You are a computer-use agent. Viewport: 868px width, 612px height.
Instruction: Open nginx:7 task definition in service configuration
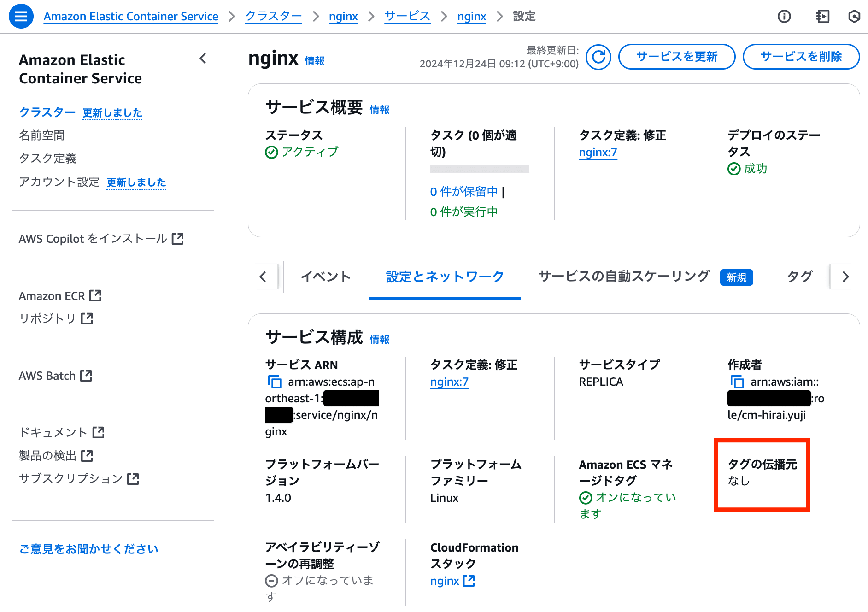pos(449,382)
